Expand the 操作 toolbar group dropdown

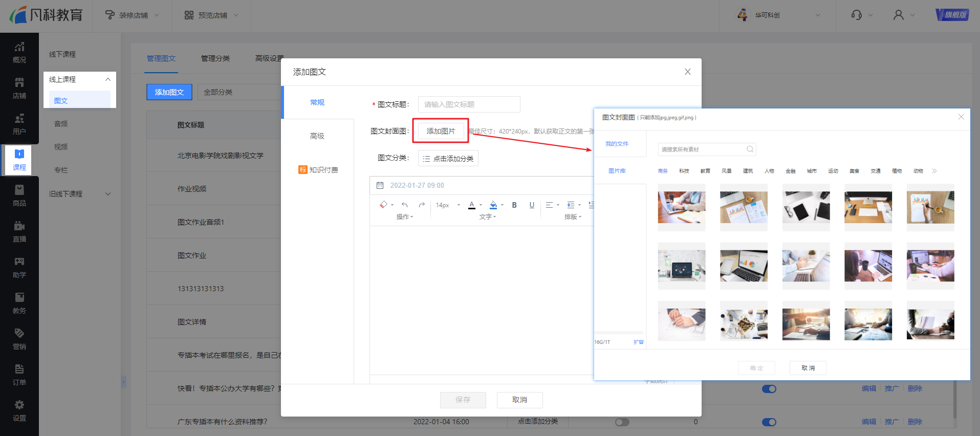(405, 217)
